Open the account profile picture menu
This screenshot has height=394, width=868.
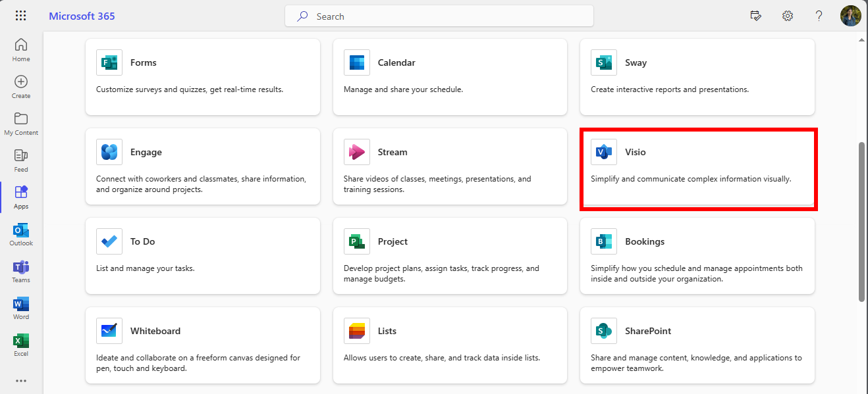pyautogui.click(x=850, y=16)
